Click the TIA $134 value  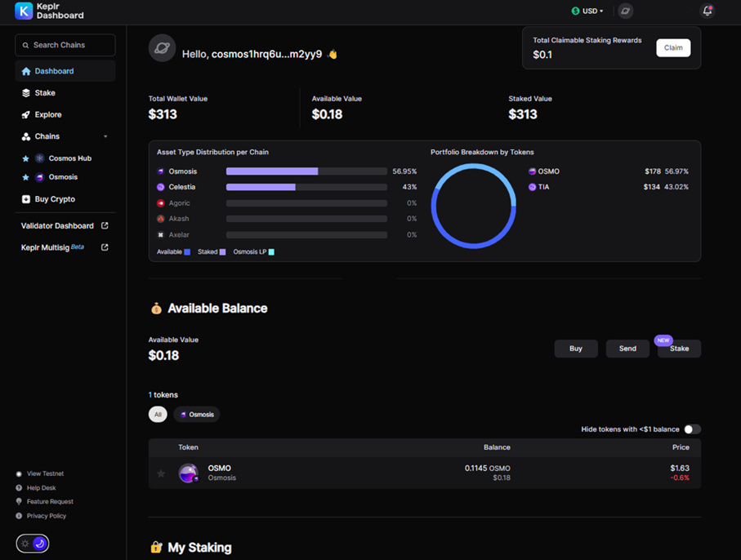pos(651,187)
